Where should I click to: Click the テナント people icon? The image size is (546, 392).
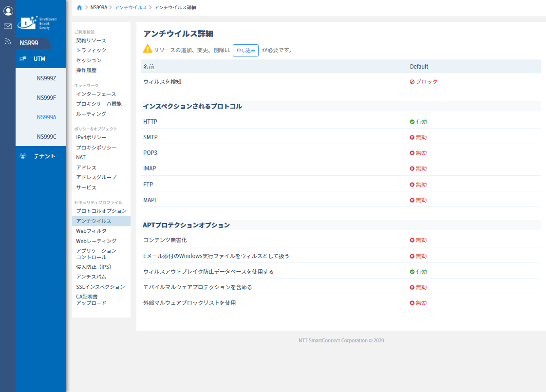pyautogui.click(x=23, y=156)
